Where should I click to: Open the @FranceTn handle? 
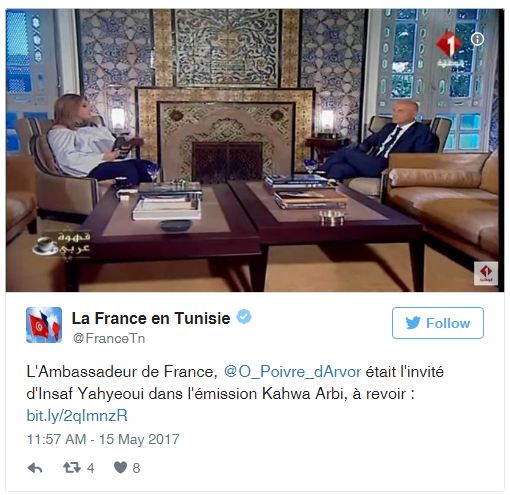pyautogui.click(x=109, y=338)
